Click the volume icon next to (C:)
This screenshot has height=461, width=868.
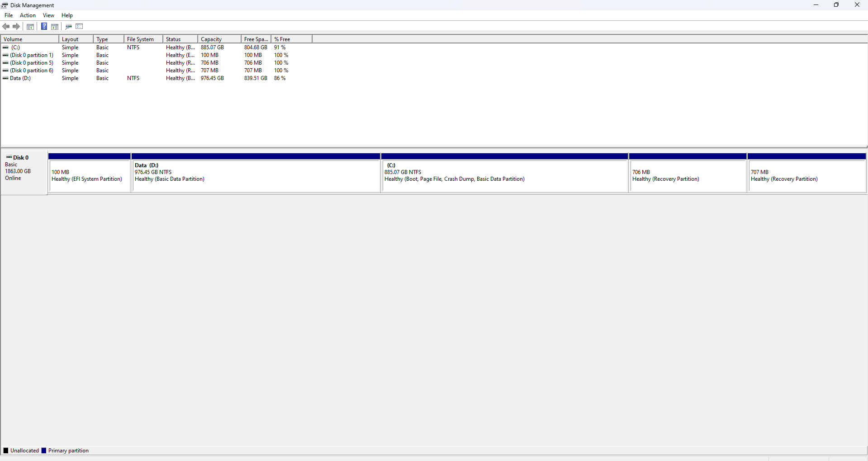(x=5, y=47)
